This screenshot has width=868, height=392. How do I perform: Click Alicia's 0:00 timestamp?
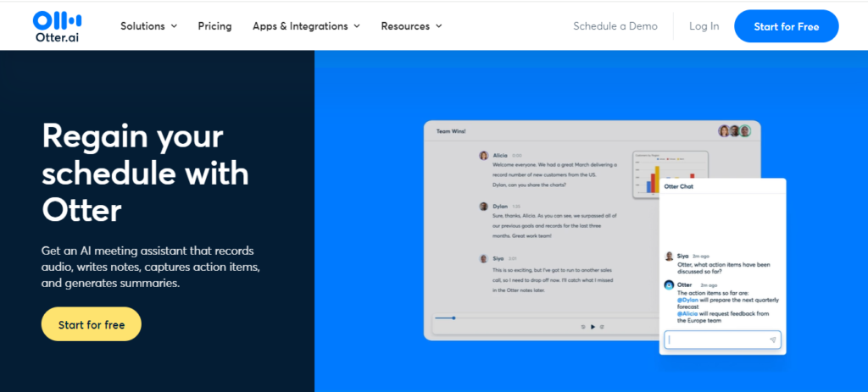(517, 156)
